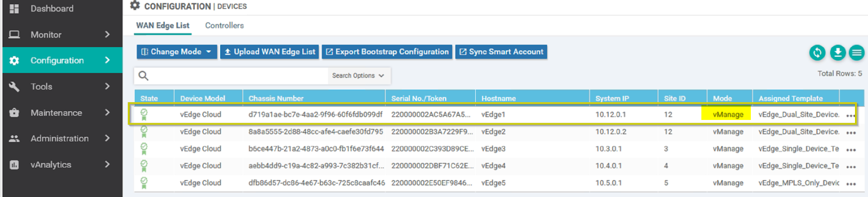Viewport: 868px width, 197px height.
Task: Sort by Hostname column header
Action: click(x=499, y=98)
